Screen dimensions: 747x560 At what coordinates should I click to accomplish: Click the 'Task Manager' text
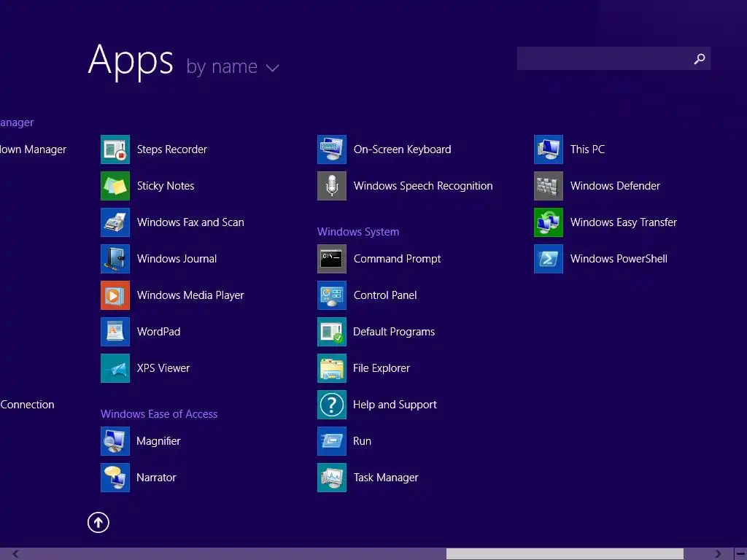(x=386, y=477)
